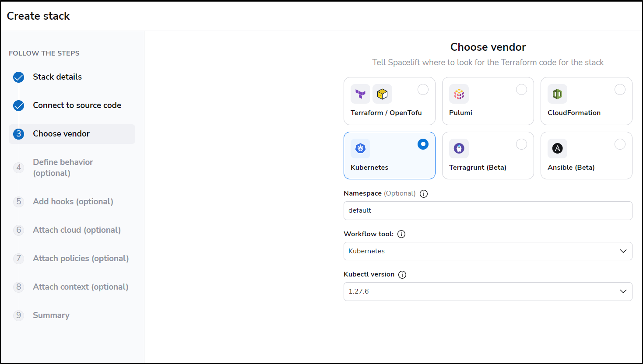Click the step 5 number badge

coord(18,202)
